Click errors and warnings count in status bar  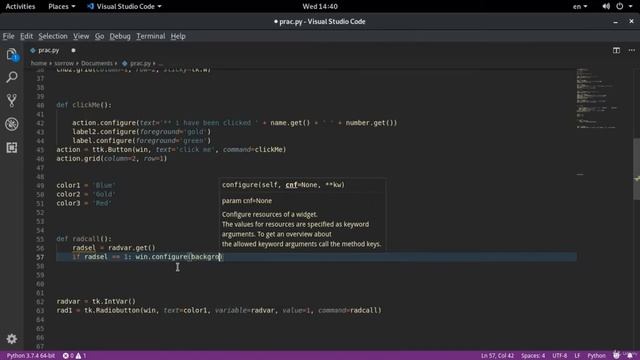point(74,356)
